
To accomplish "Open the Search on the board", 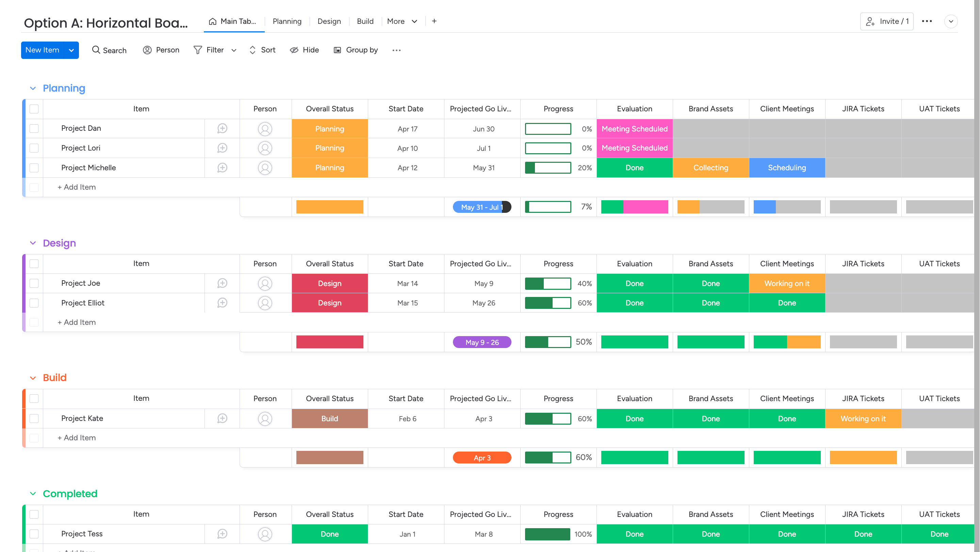I will pyautogui.click(x=109, y=50).
